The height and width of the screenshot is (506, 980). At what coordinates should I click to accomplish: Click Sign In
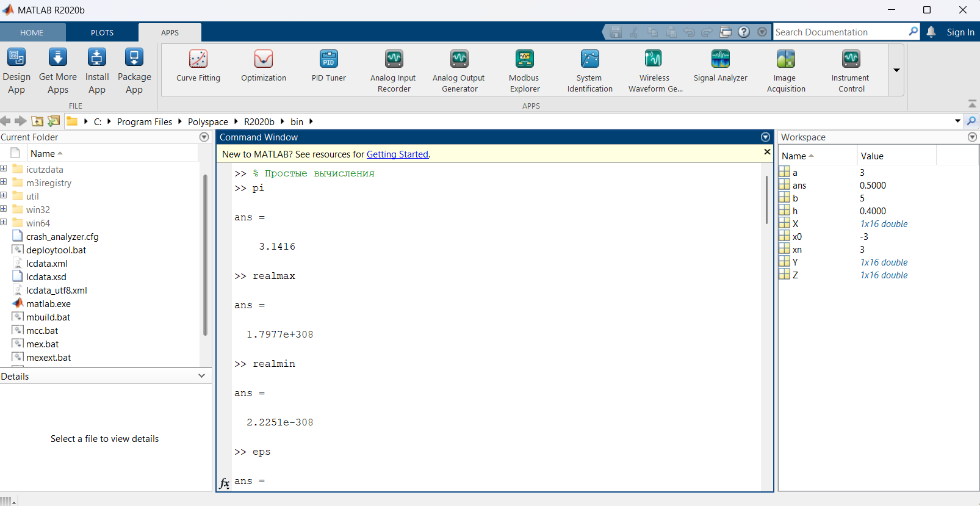coord(960,32)
